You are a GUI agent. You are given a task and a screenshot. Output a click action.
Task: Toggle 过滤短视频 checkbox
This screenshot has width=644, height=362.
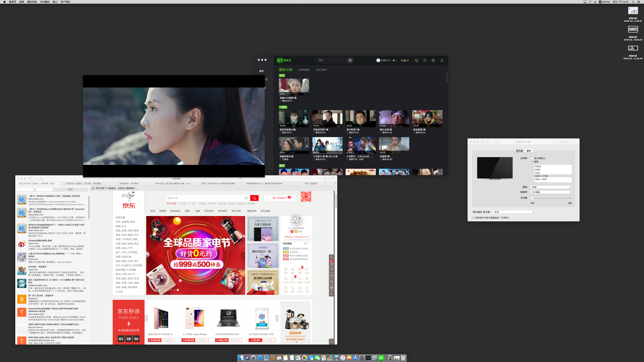click(x=297, y=70)
